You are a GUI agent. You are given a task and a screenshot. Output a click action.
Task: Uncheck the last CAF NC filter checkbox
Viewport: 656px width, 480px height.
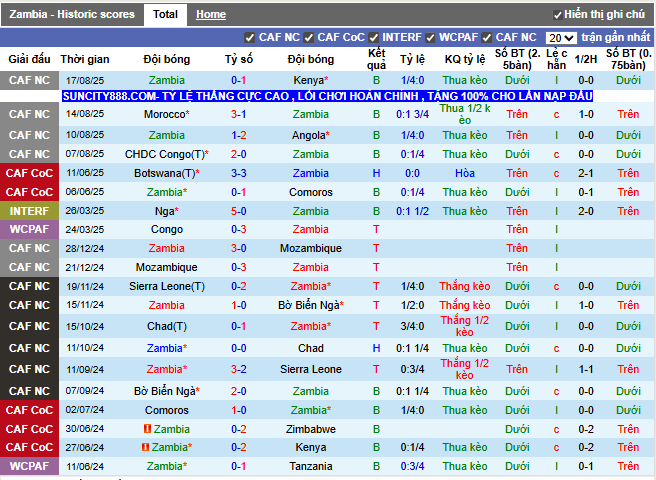click(487, 38)
